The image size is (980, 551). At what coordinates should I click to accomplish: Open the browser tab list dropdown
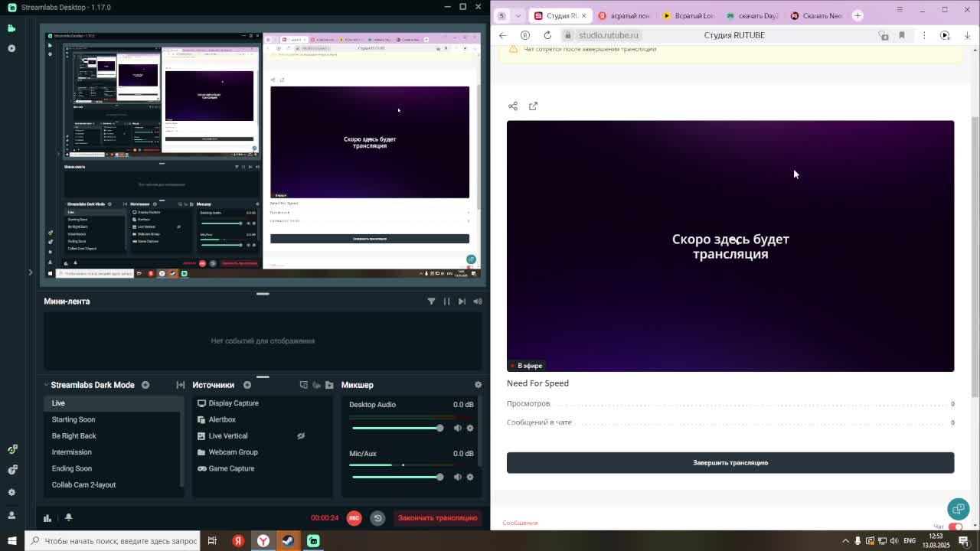(x=518, y=15)
